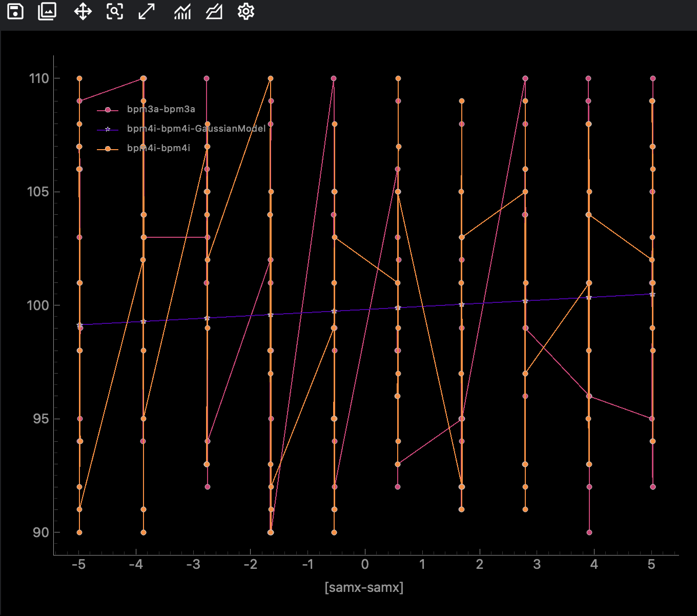Click orange bpm4i legend marker sample
This screenshot has width=697, height=616.
108,149
